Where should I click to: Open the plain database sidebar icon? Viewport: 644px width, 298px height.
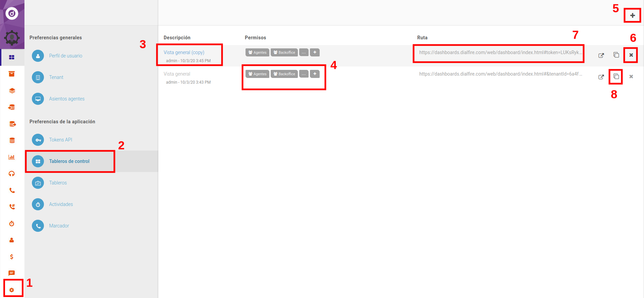pyautogui.click(x=12, y=140)
